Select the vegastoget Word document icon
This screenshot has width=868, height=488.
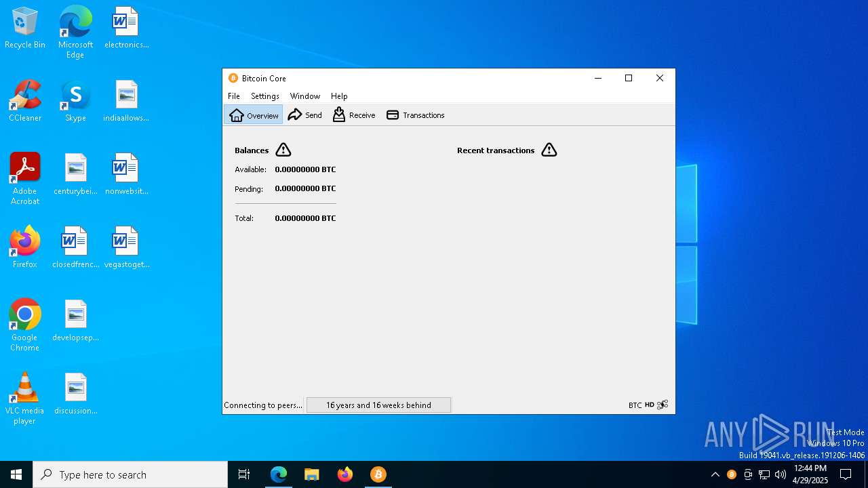tap(126, 248)
